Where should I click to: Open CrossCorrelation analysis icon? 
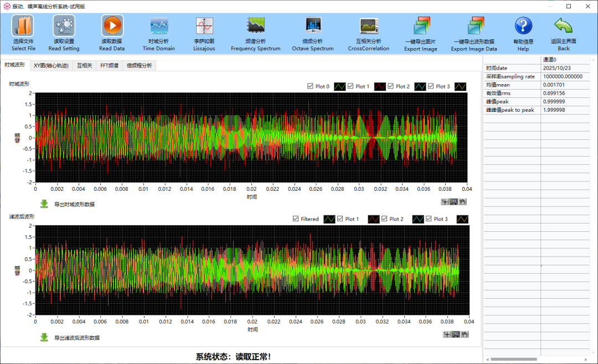coord(369,25)
